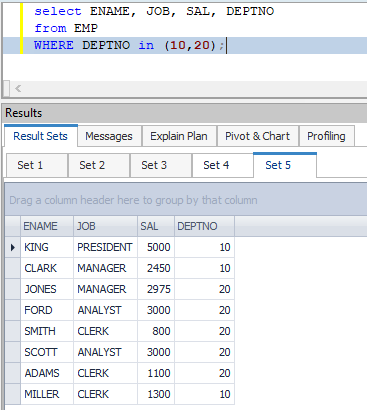Screen dimensions: 367x410
Task: Open the Explain Plan tab
Action: pos(179,136)
